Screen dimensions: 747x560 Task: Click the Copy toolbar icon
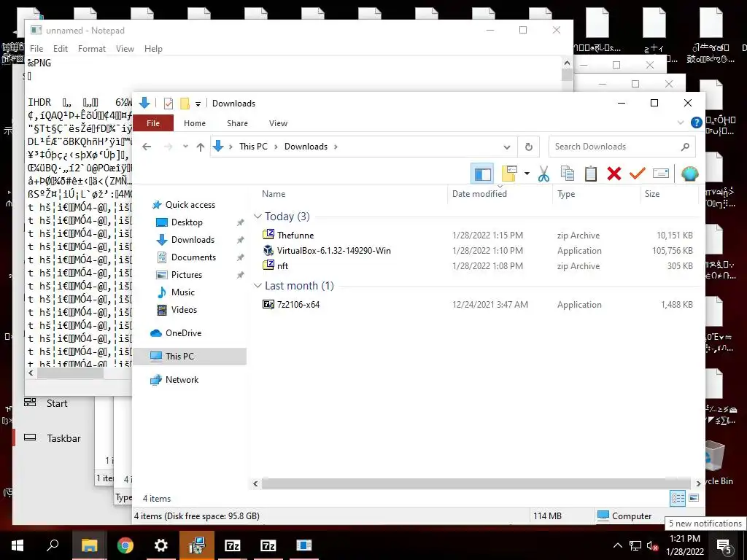(567, 174)
